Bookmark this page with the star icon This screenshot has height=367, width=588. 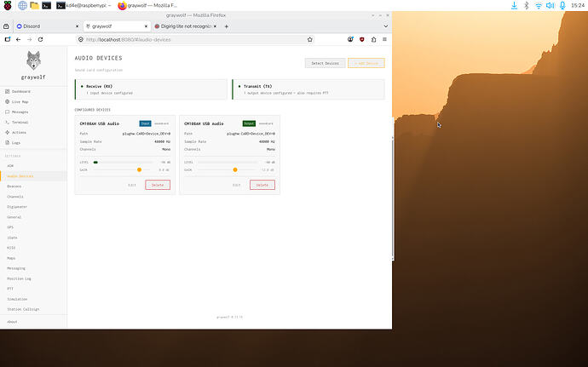pos(309,39)
